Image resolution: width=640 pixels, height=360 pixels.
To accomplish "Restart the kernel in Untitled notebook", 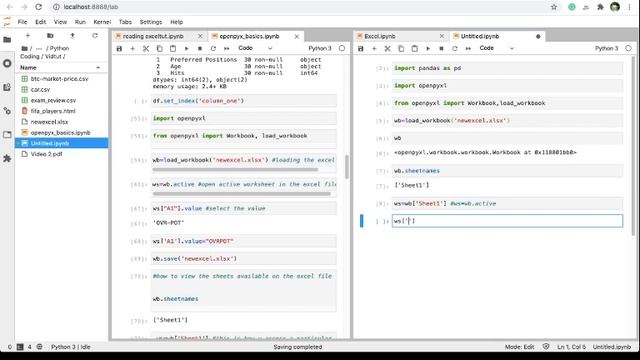I will point(455,49).
